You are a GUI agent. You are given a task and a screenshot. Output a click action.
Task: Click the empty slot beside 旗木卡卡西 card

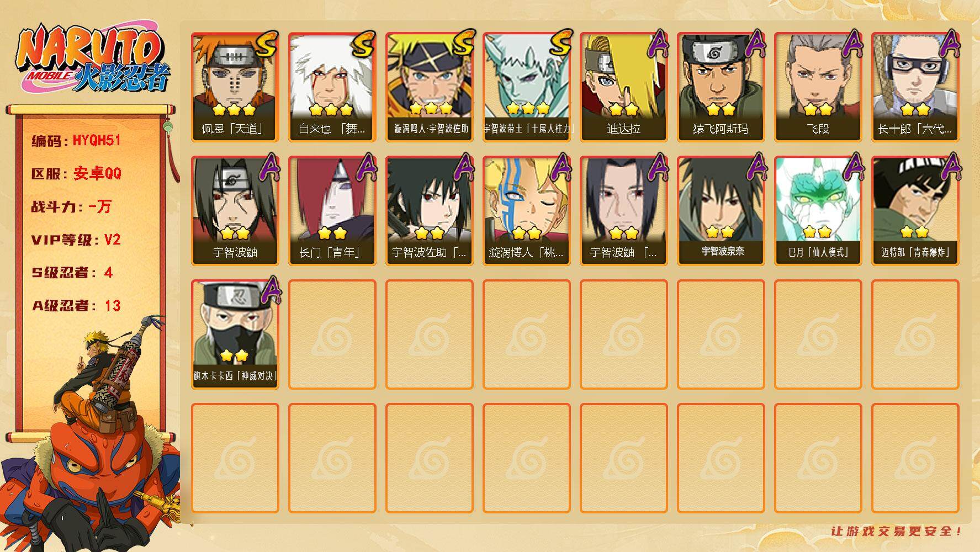coord(332,335)
